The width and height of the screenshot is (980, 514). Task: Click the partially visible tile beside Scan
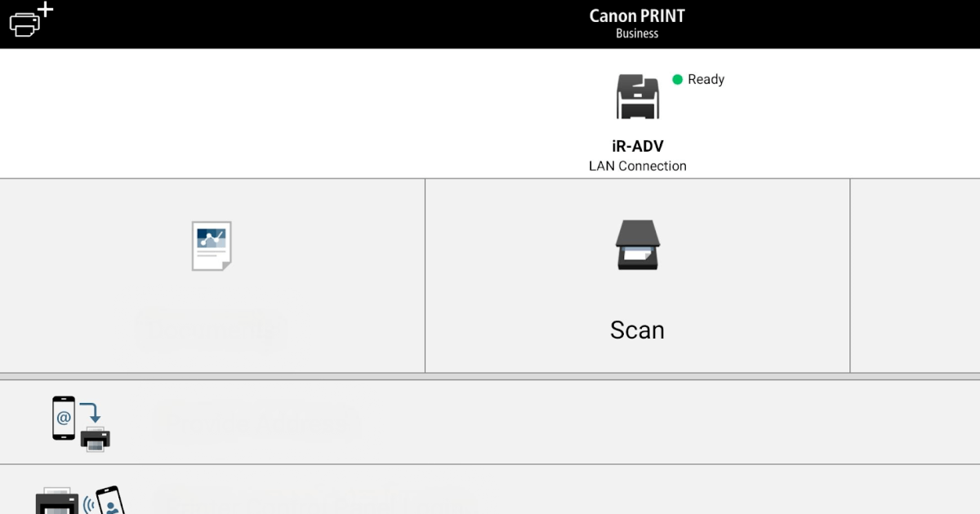pos(915,275)
